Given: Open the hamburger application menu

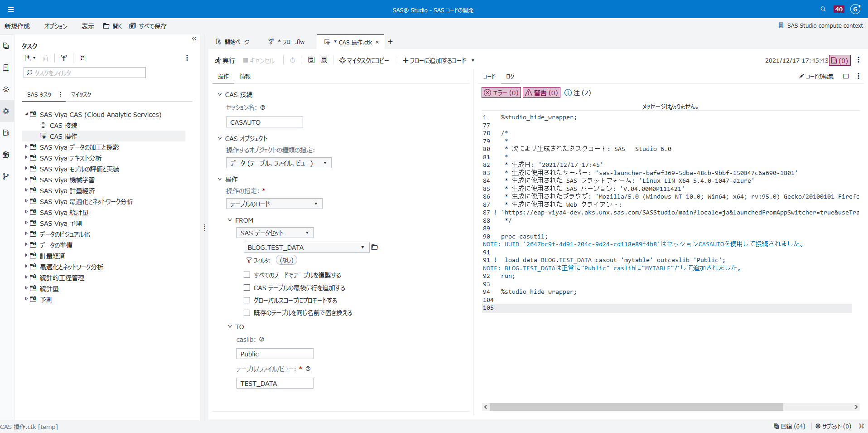Looking at the screenshot, I should 11,10.
